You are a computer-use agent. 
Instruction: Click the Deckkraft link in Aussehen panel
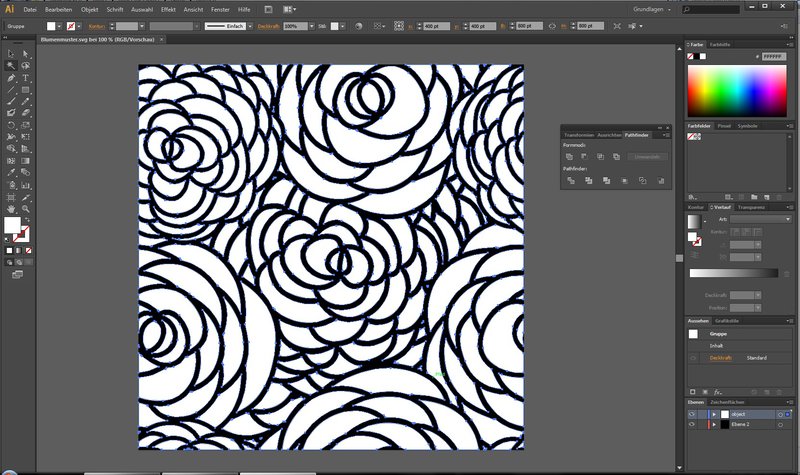click(x=720, y=358)
